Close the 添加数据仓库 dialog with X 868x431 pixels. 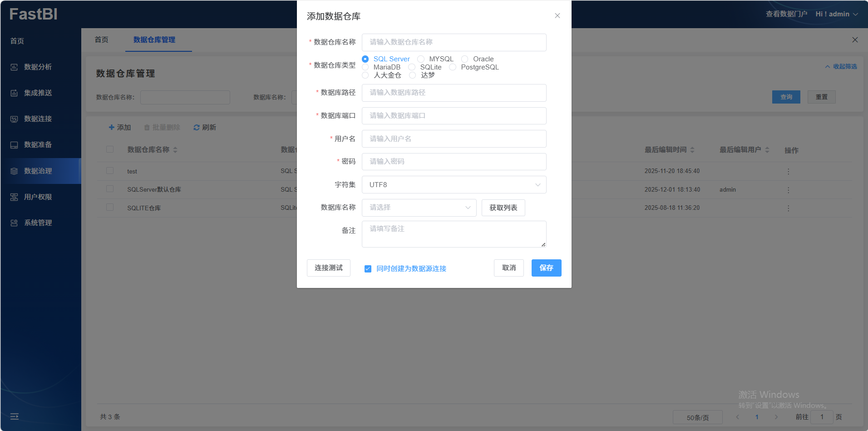pos(557,16)
